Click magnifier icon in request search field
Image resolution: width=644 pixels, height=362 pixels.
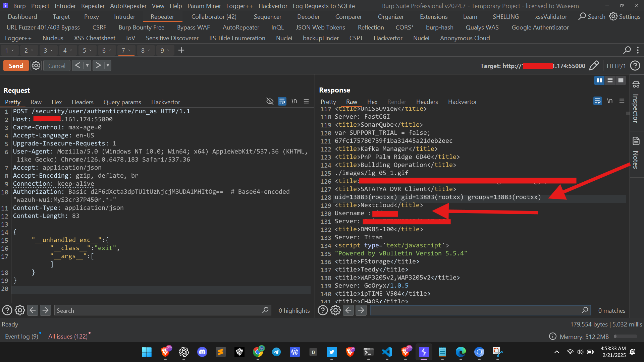(x=265, y=310)
